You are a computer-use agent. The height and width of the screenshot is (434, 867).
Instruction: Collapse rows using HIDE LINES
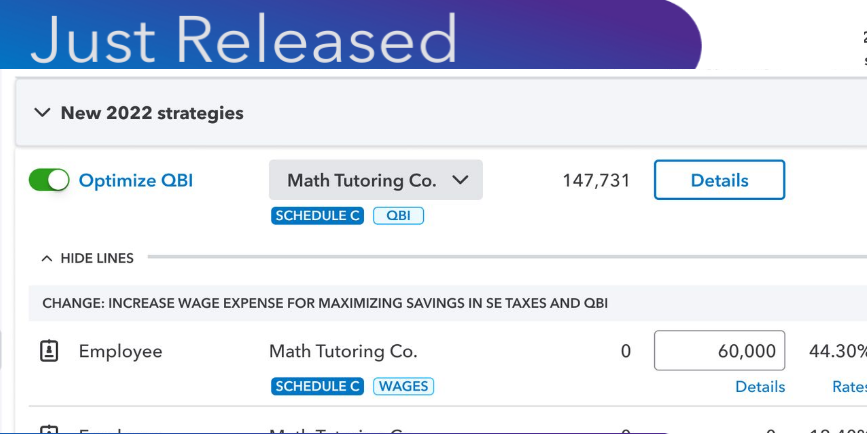point(88,258)
